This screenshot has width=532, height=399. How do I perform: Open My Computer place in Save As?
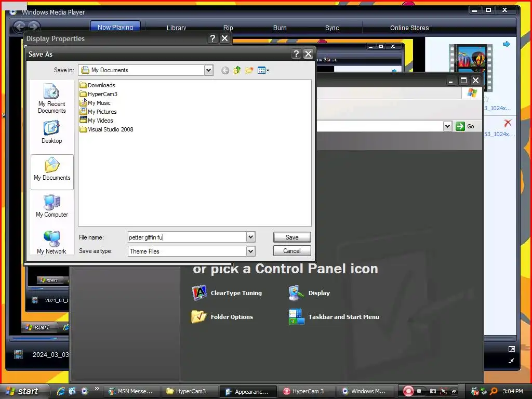coord(52,206)
